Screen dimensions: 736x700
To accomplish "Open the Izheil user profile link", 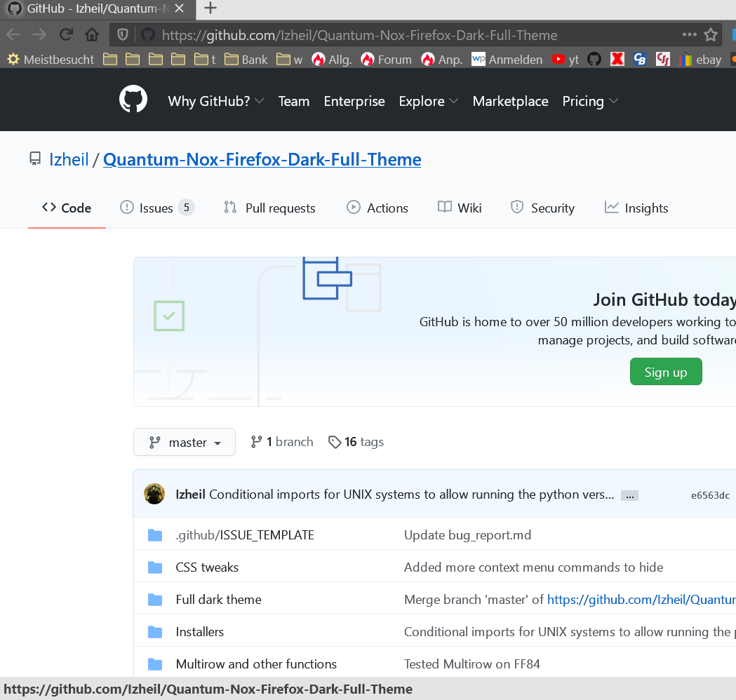I will pyautogui.click(x=69, y=159).
